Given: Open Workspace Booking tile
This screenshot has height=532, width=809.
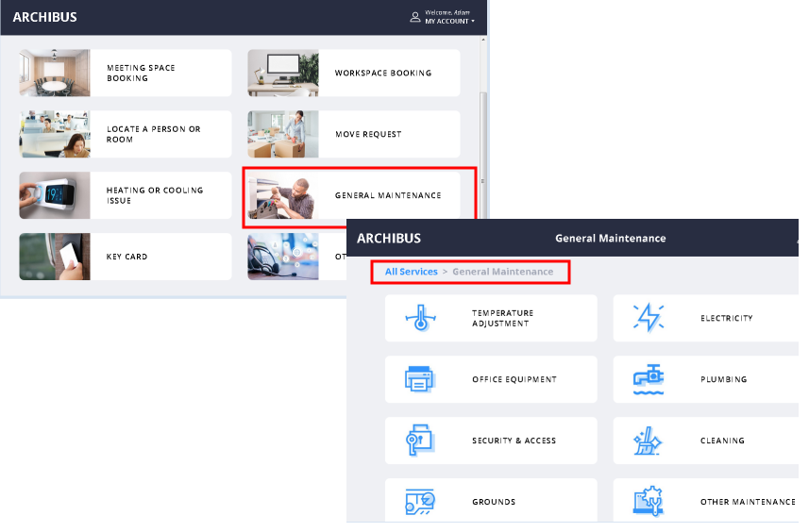Looking at the screenshot, I should (353, 73).
